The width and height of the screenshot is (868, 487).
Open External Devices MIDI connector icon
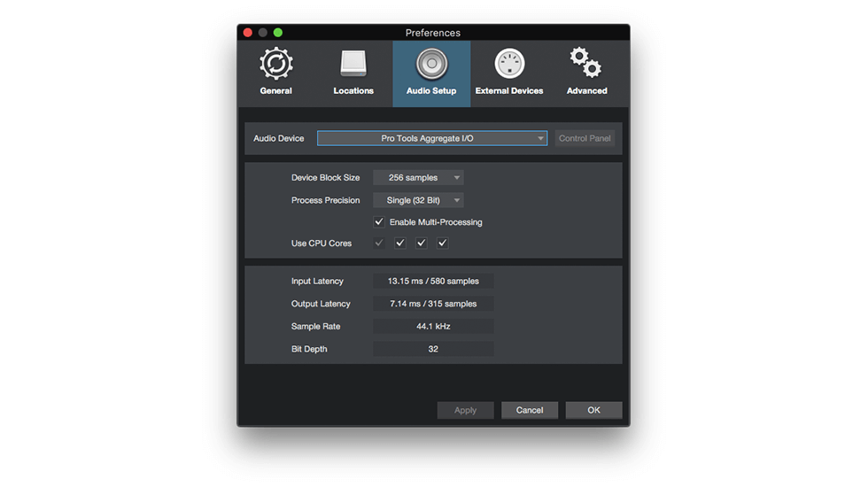[509, 65]
